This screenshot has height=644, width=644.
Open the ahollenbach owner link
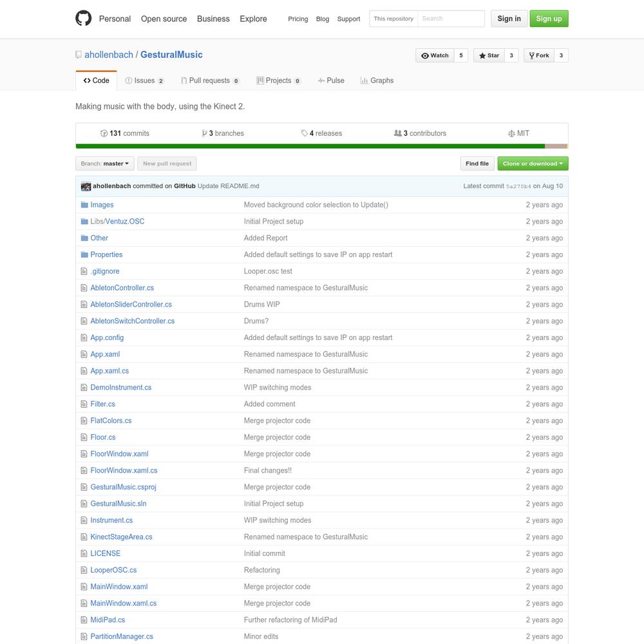[109, 55]
